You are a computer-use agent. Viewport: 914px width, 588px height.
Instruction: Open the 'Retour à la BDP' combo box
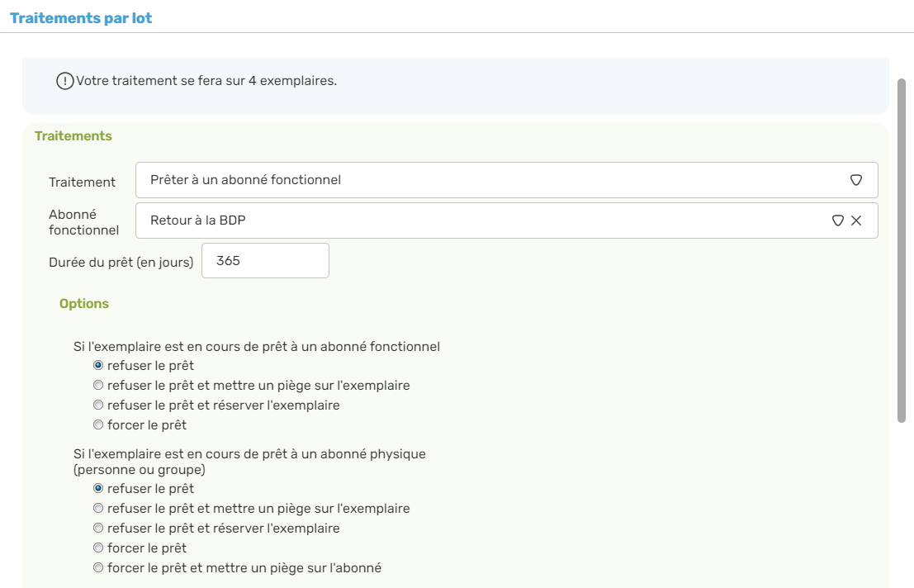tap(507, 220)
